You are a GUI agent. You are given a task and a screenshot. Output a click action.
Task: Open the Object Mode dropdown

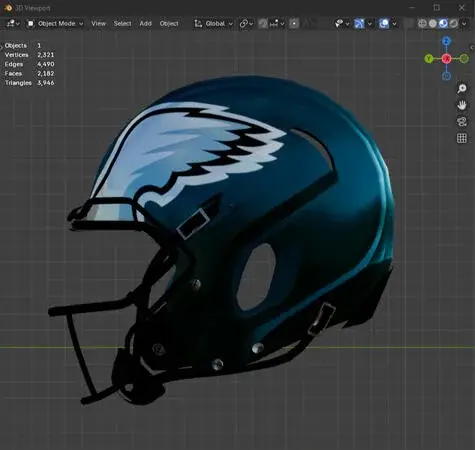coord(55,23)
